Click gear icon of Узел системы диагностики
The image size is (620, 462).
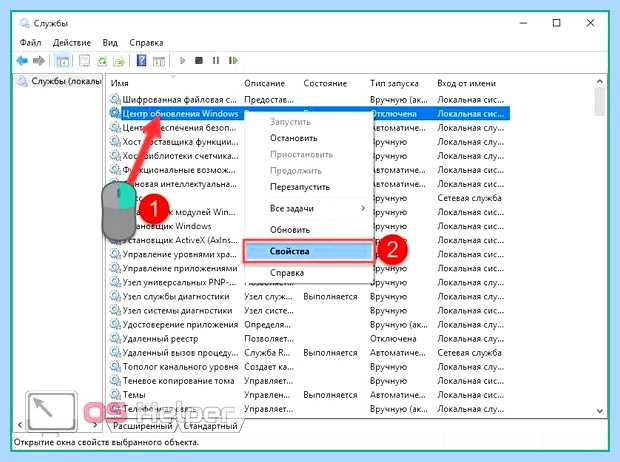coord(115,311)
